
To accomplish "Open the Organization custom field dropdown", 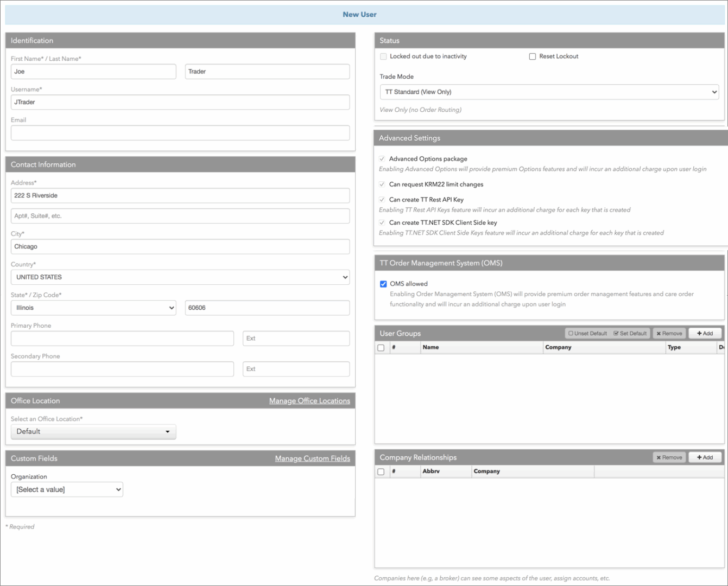I will coord(67,489).
